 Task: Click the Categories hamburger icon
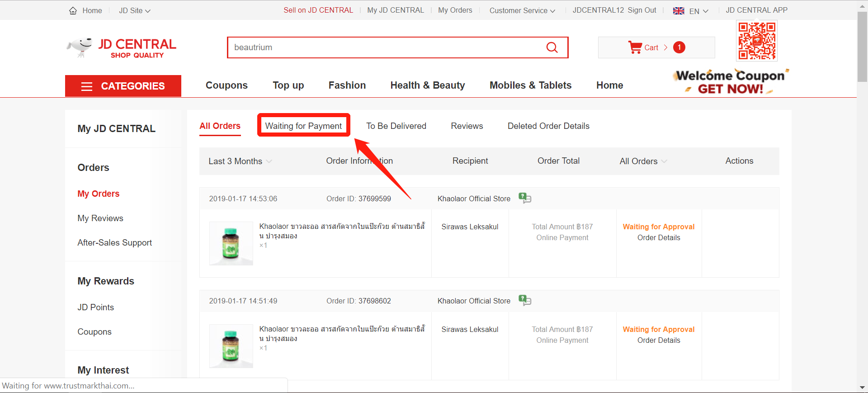[87, 86]
